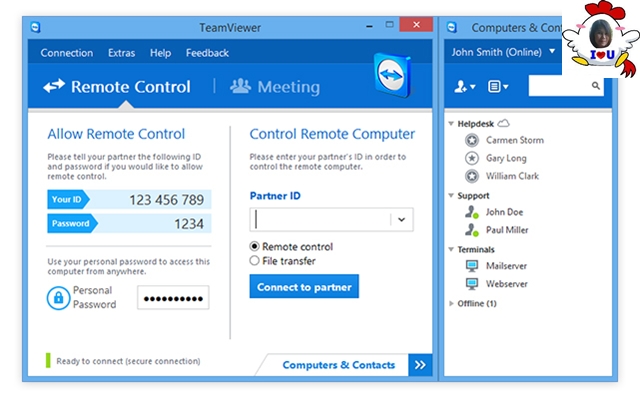Viewport: 640px width, 400px height.
Task: Click Gary Long's star avatar icon
Action: coord(472,158)
